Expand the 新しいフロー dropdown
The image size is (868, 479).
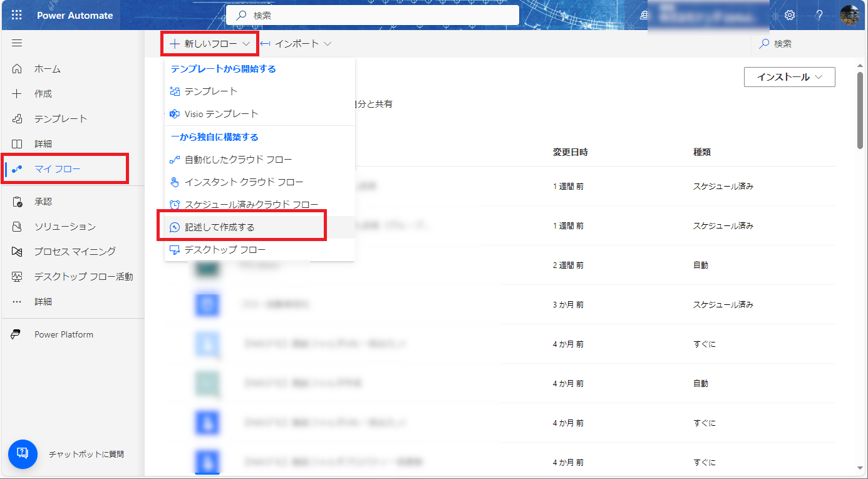tap(210, 44)
